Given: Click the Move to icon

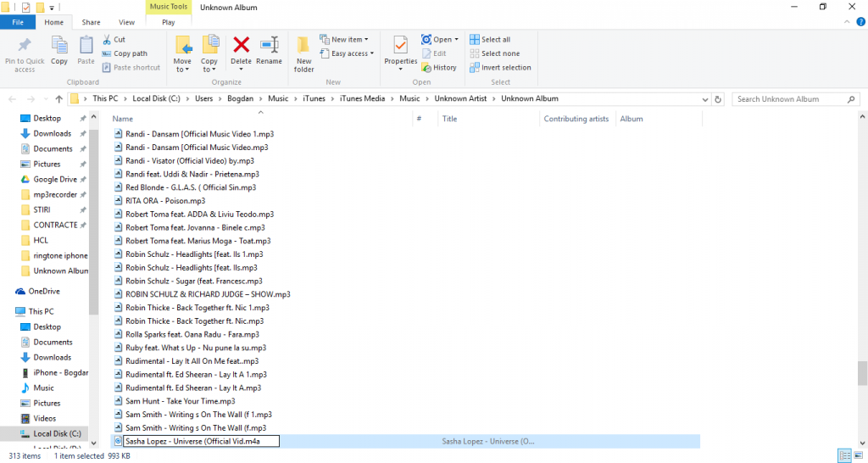Looking at the screenshot, I should [183, 46].
